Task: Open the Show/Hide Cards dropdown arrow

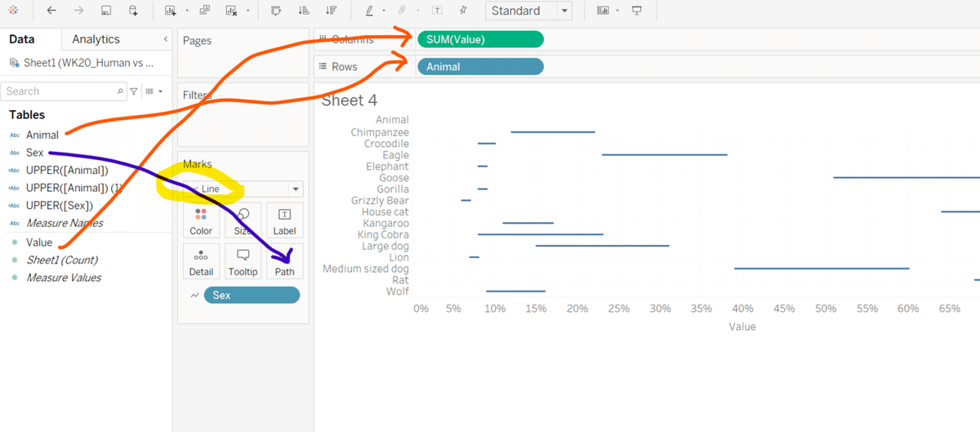Action: 618,11
